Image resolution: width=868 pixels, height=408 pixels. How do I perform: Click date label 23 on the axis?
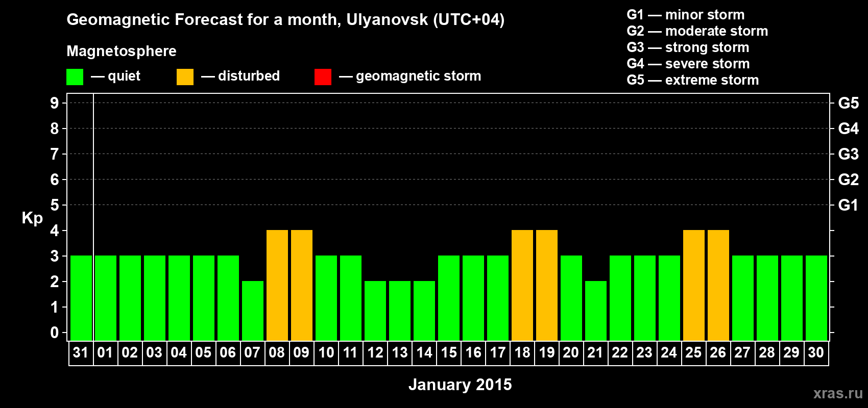tap(644, 352)
